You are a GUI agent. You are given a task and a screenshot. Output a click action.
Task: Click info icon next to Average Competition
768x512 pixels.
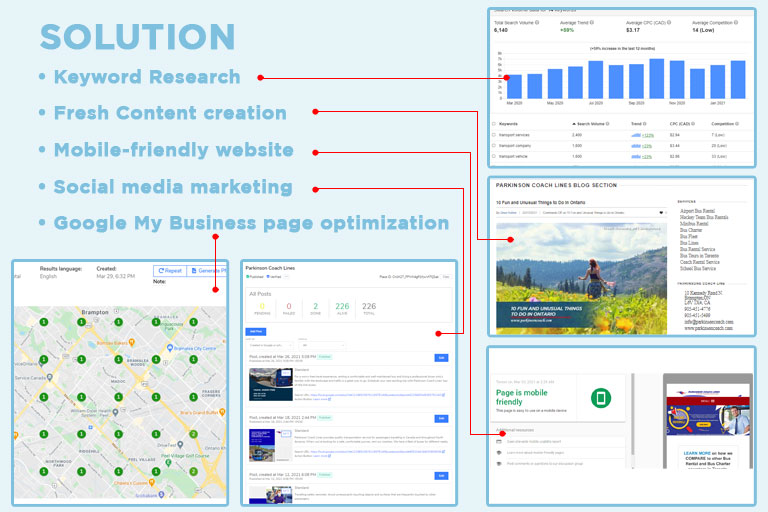[736, 23]
